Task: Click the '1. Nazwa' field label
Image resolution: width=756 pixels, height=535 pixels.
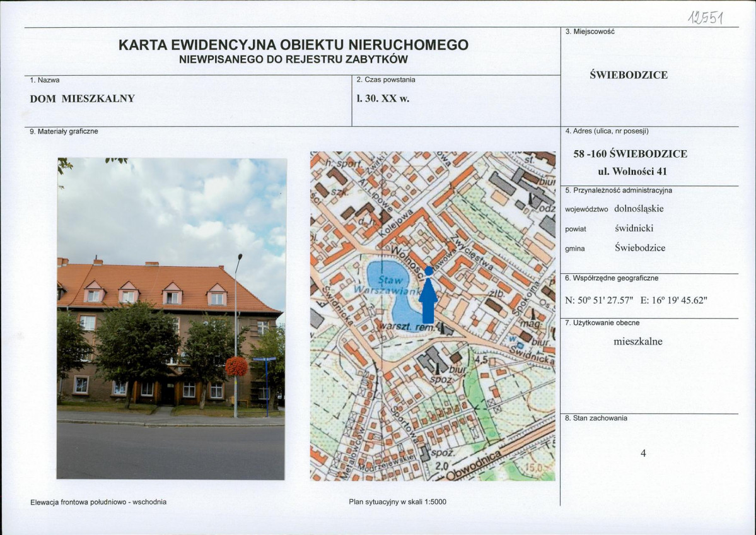Action: click(x=45, y=80)
